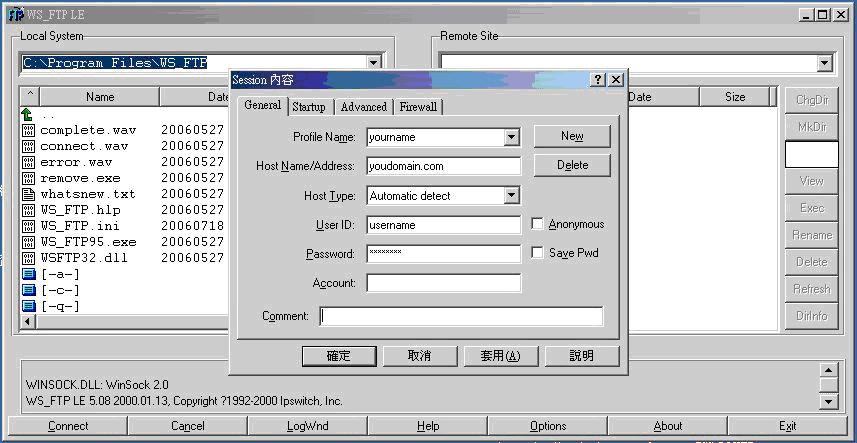Click the 說明 help button
The image size is (857, 443).
582,356
